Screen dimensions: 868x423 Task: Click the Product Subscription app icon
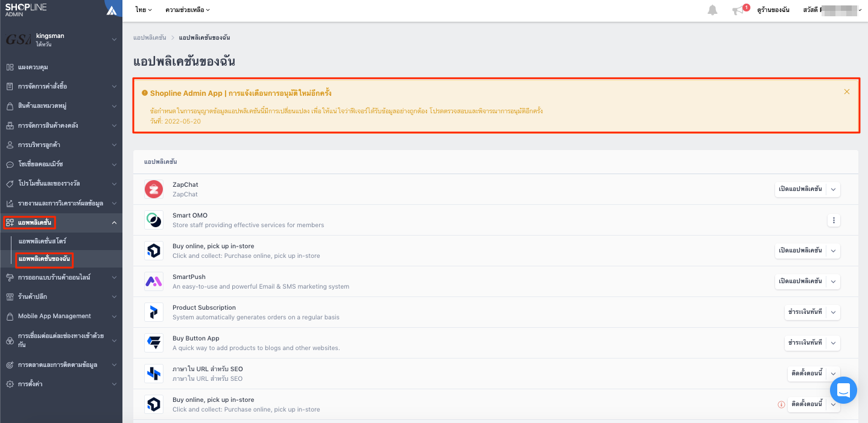click(x=154, y=312)
